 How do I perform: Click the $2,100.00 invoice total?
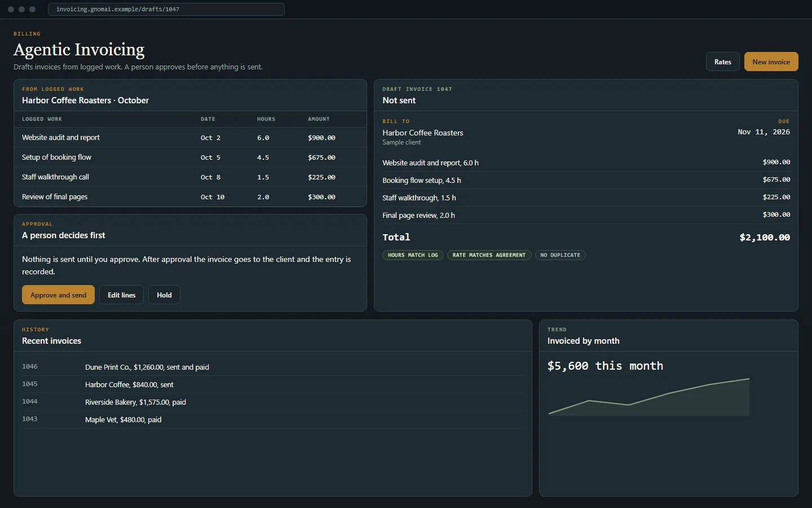[x=765, y=237]
